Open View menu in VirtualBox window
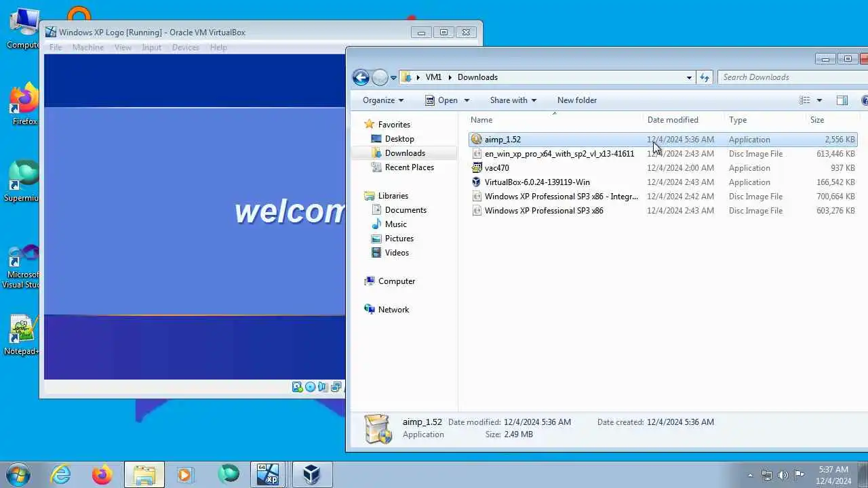The height and width of the screenshot is (488, 868). pos(123,47)
